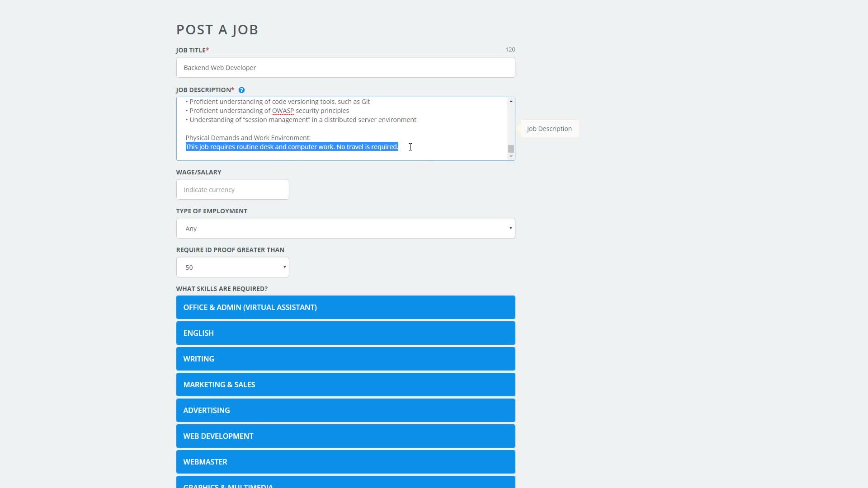This screenshot has height=488, width=868.
Task: Expand the Marketing & Sales skills section
Action: click(x=345, y=385)
